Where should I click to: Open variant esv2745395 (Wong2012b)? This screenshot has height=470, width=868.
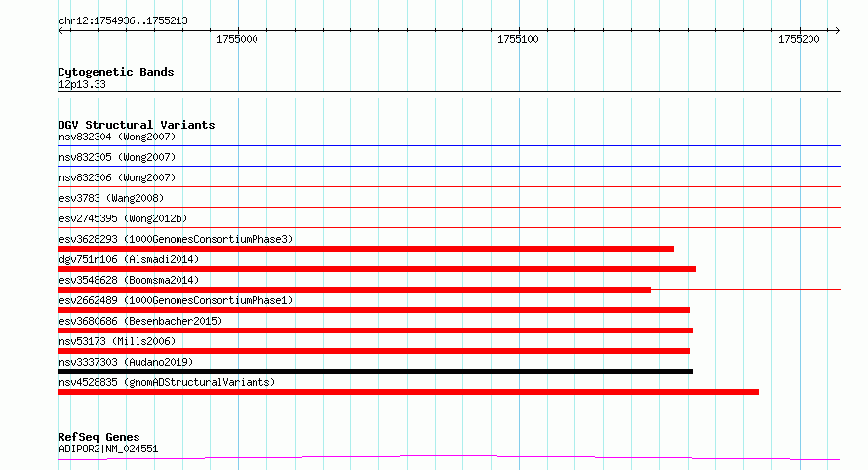pyautogui.click(x=123, y=218)
